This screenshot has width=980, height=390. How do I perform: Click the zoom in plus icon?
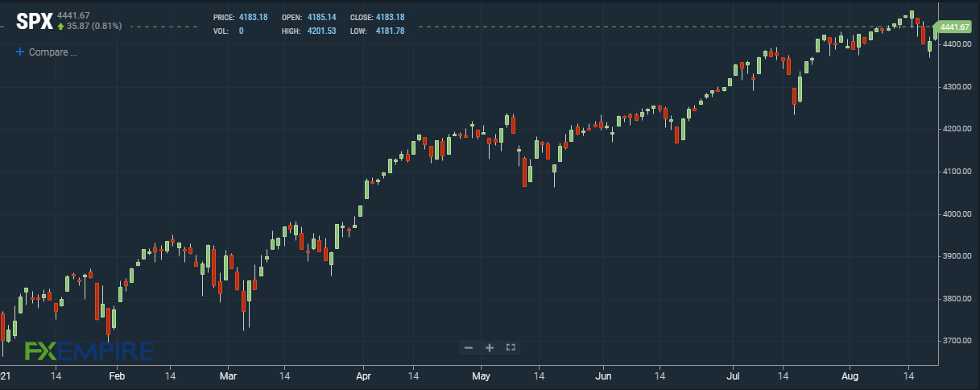490,347
